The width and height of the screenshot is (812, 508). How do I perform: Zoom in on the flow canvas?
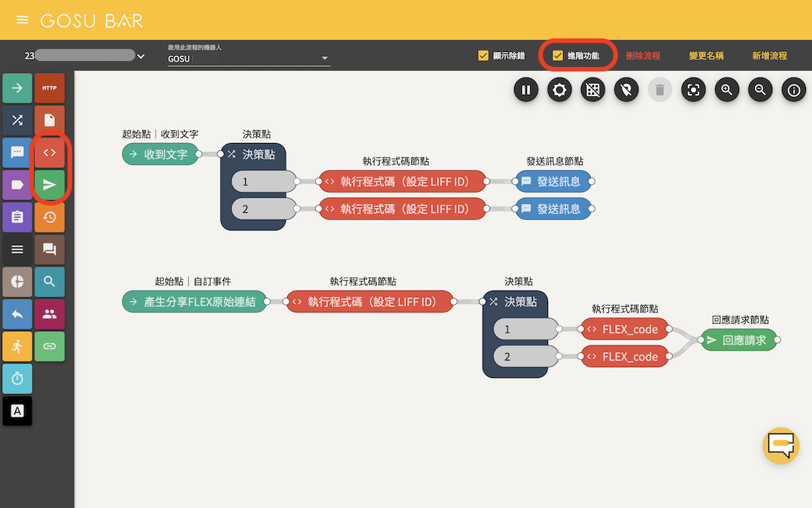click(x=727, y=90)
